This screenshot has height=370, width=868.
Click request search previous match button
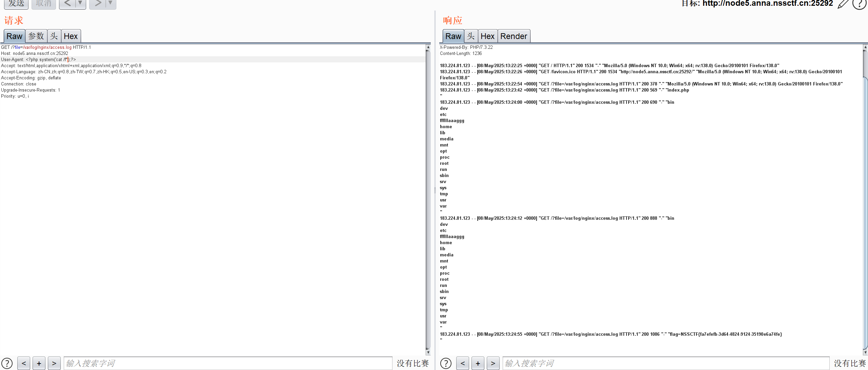[x=24, y=363]
